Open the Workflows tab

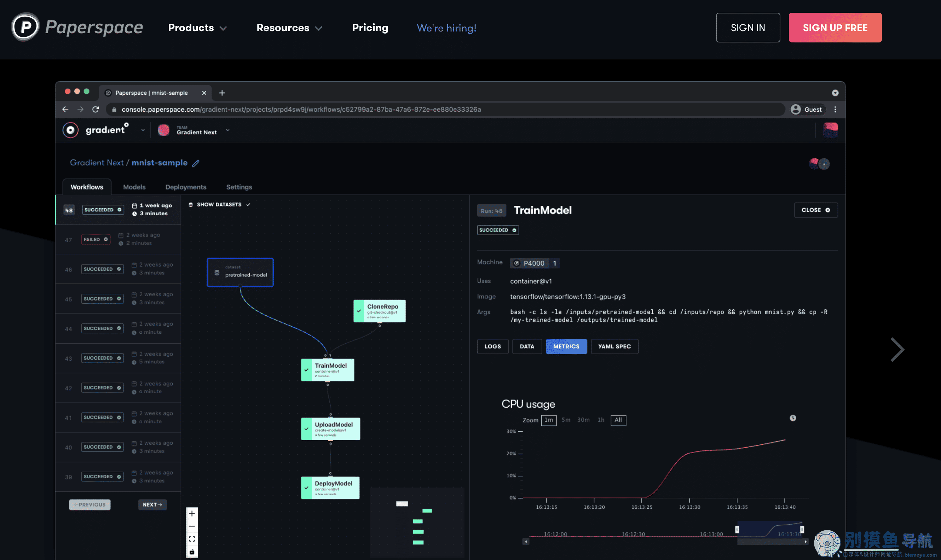point(87,187)
